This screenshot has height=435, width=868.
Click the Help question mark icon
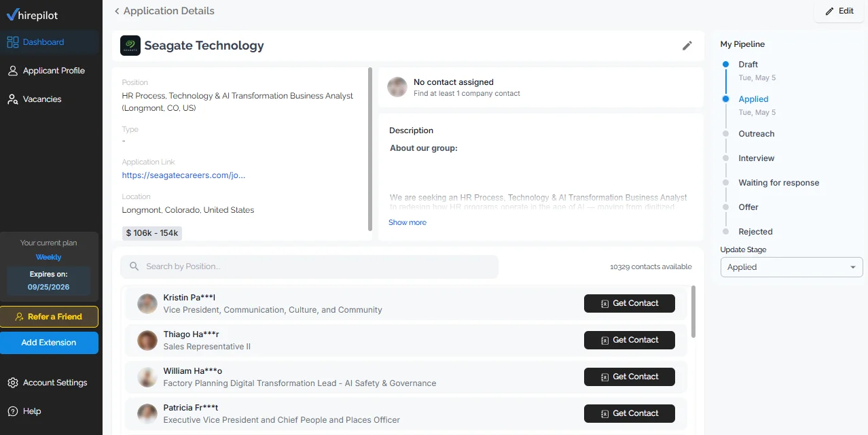pos(12,411)
